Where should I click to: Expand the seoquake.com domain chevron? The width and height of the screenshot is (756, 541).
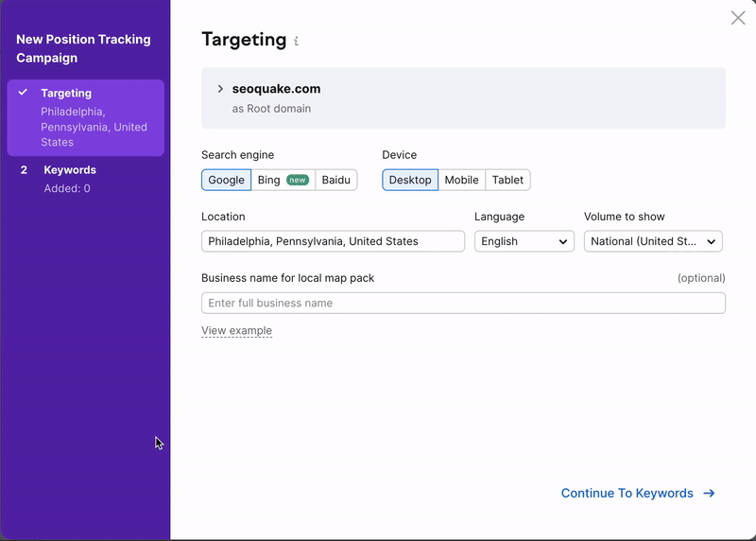(220, 89)
